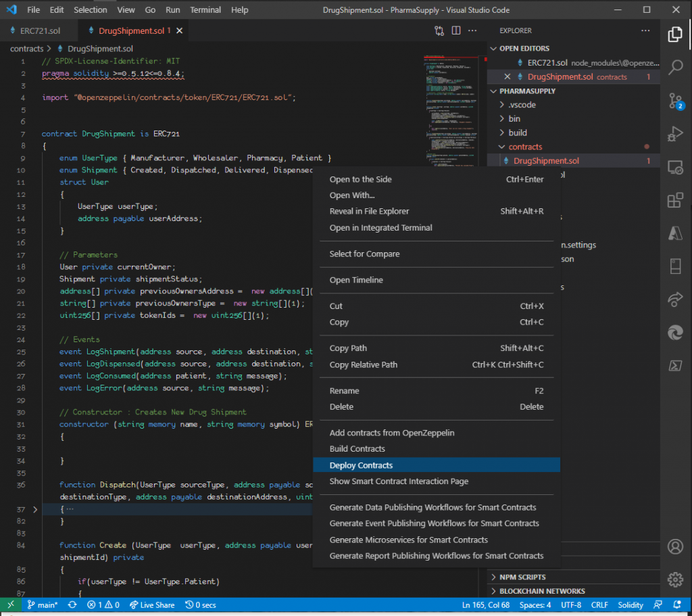The width and height of the screenshot is (692, 616).
Task: Expand the build folder
Action: coord(501,133)
